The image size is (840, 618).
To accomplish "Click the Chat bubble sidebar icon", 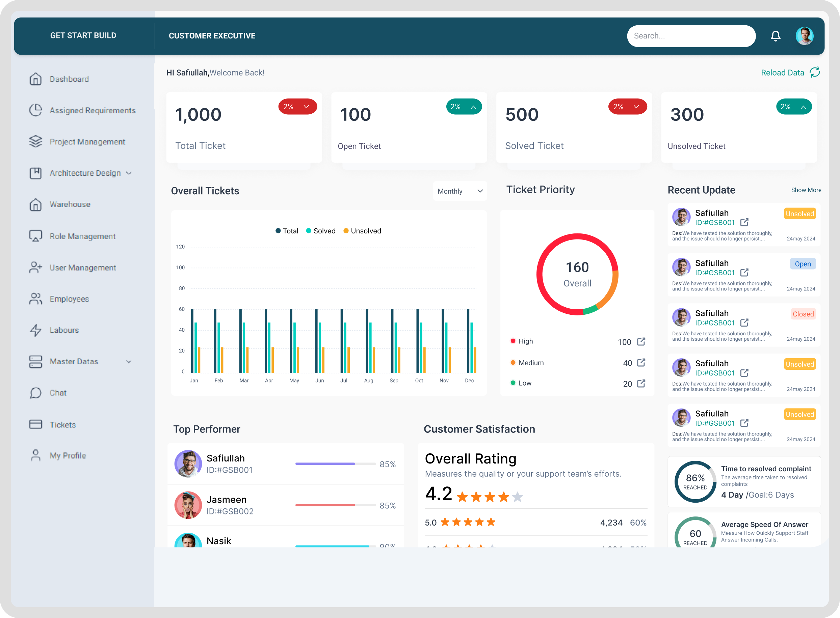I will click(35, 393).
